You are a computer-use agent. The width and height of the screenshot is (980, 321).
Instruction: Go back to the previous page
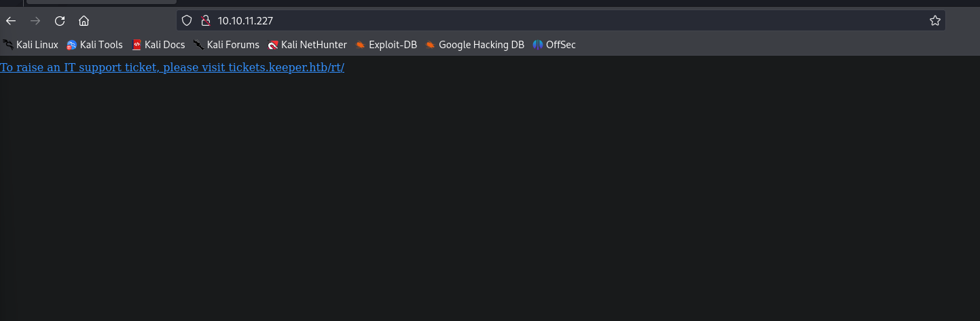point(11,20)
